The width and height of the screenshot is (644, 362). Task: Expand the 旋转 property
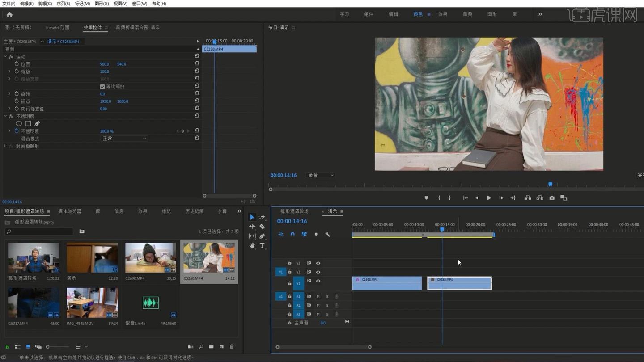9,94
